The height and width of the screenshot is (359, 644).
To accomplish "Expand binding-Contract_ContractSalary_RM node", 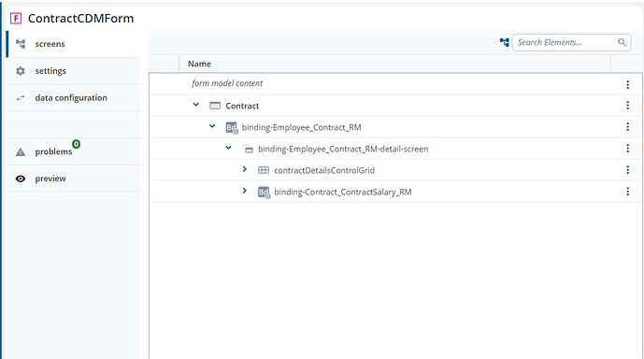I will click(x=245, y=191).
